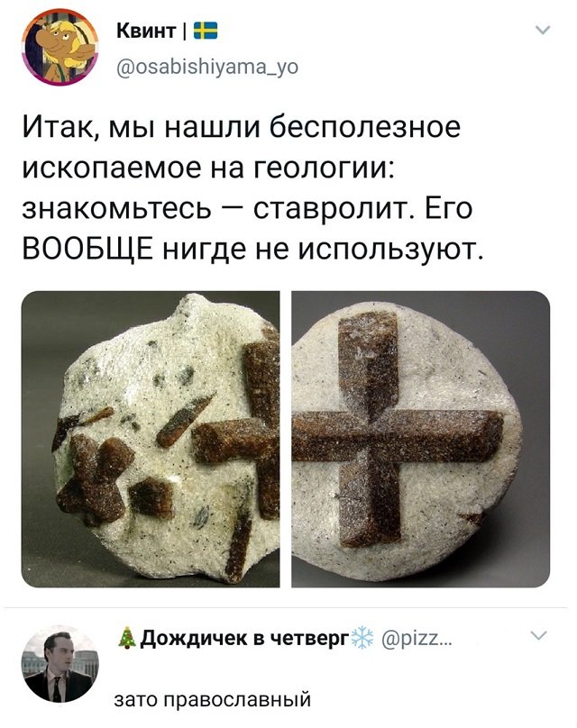Open the Дождичек в четверг display name
This screenshot has height=728, width=577.
click(x=245, y=638)
